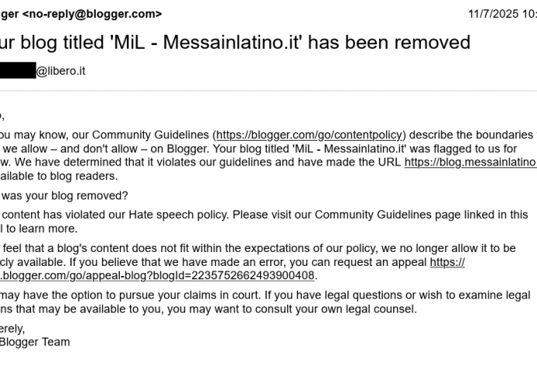Click 'consult your own legal counsel' text

pyautogui.click(x=315, y=309)
